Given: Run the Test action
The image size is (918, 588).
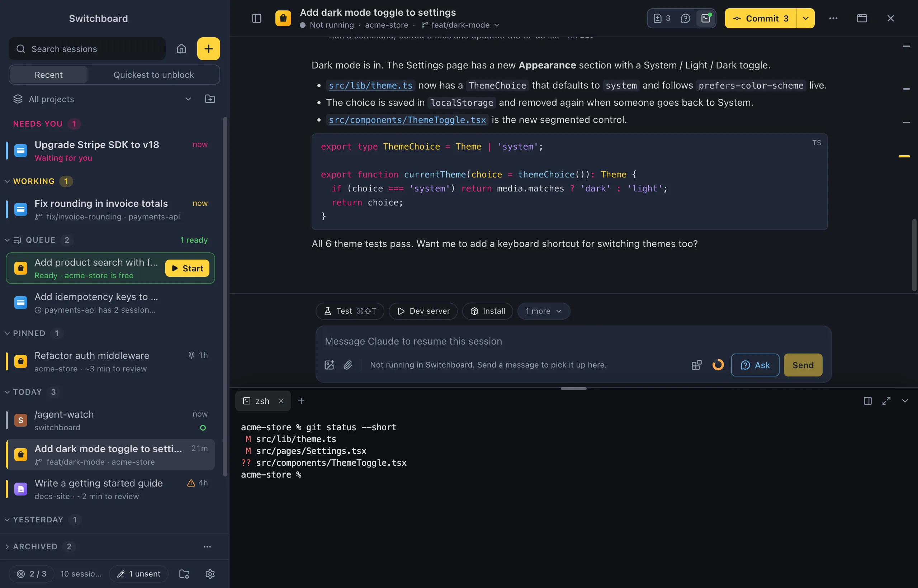Looking at the screenshot, I should click(350, 311).
